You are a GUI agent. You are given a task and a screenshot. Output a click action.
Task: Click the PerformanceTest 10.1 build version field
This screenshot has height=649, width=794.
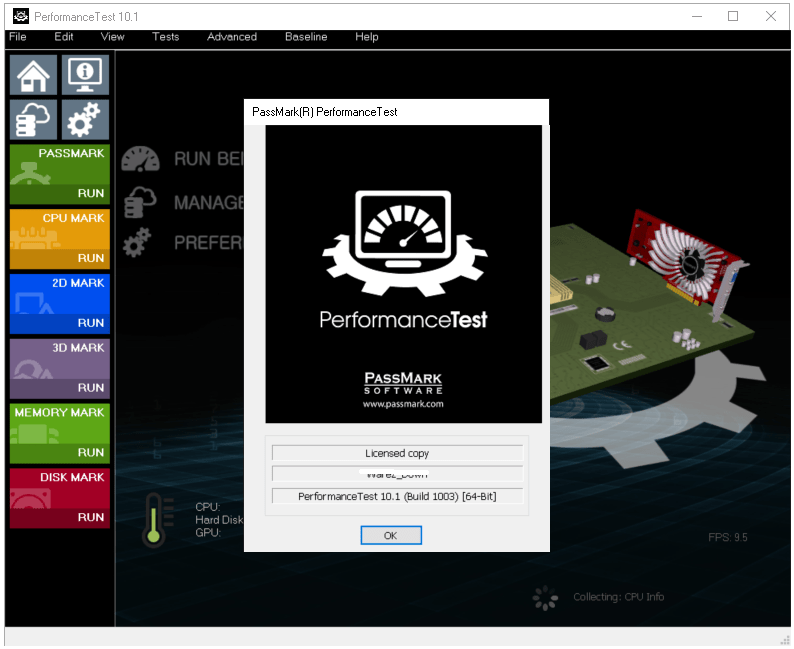pos(398,497)
